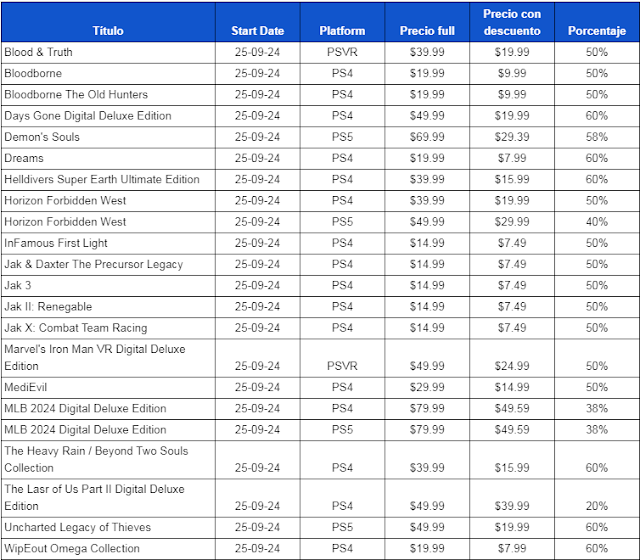
Task: Click PSVR platform in Blood & Truth row
Action: pos(342,52)
